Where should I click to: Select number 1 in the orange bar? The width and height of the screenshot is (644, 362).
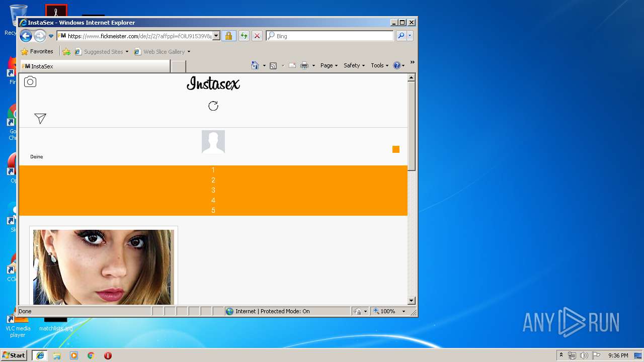click(213, 170)
